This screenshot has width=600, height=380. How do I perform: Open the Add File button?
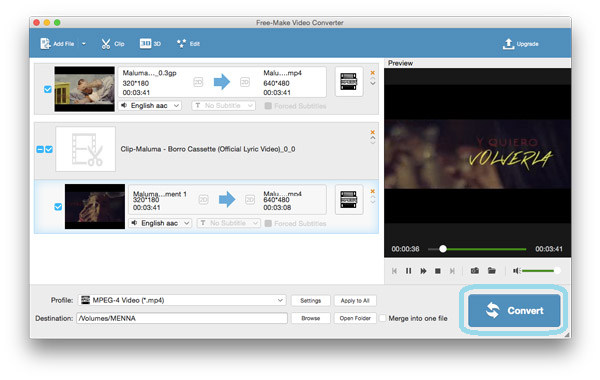click(57, 44)
